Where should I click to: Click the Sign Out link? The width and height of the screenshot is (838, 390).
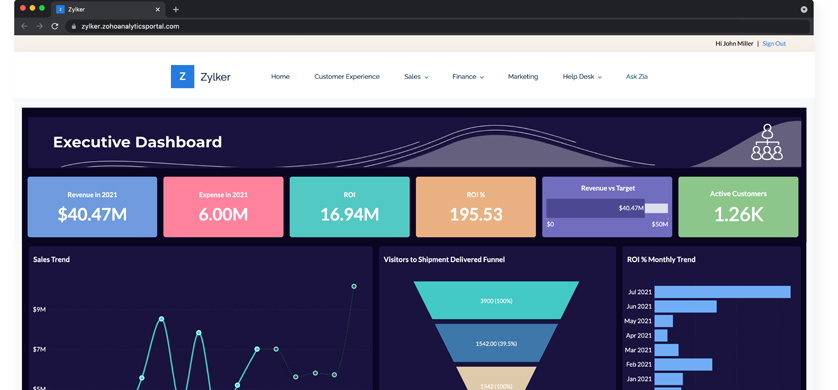tap(774, 44)
